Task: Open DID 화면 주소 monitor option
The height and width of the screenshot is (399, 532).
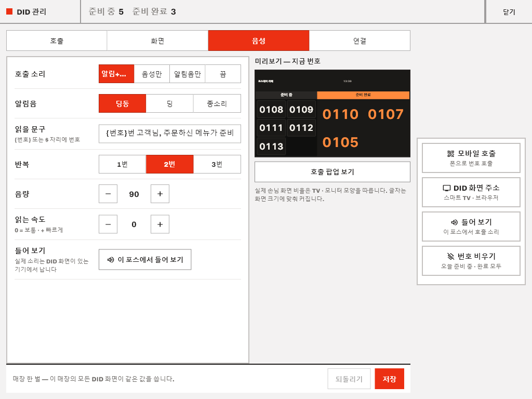Action: click(471, 192)
